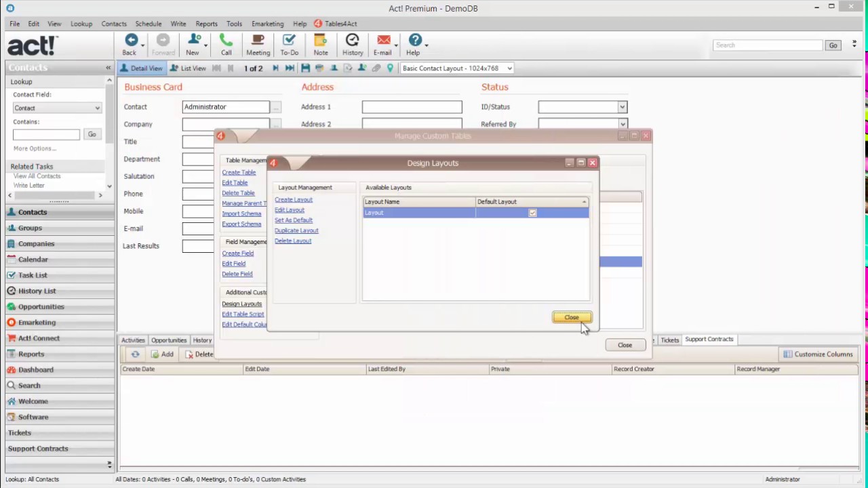Open the Tools menu
This screenshot has height=488, width=868.
click(234, 24)
